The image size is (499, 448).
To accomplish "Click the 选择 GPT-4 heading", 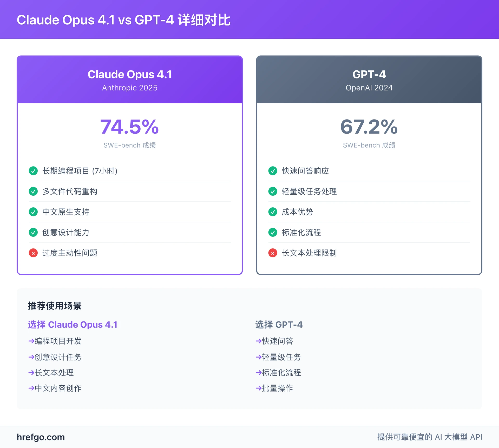I will tap(279, 325).
